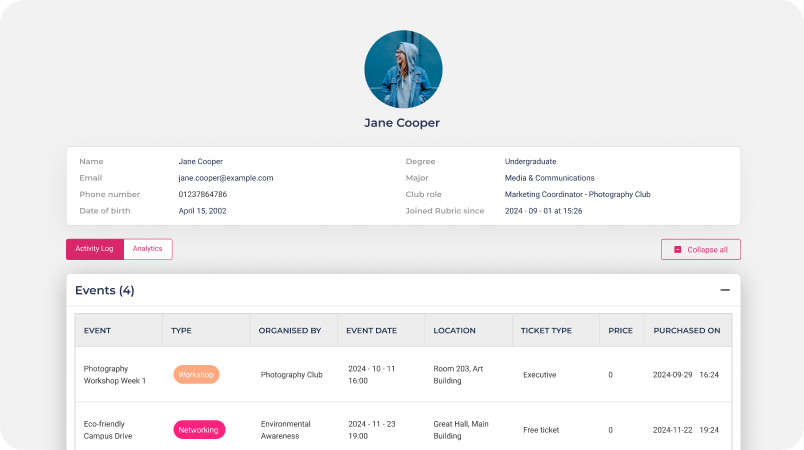804x450 pixels.
Task: Click the Events (4) section heading
Action: pos(105,290)
